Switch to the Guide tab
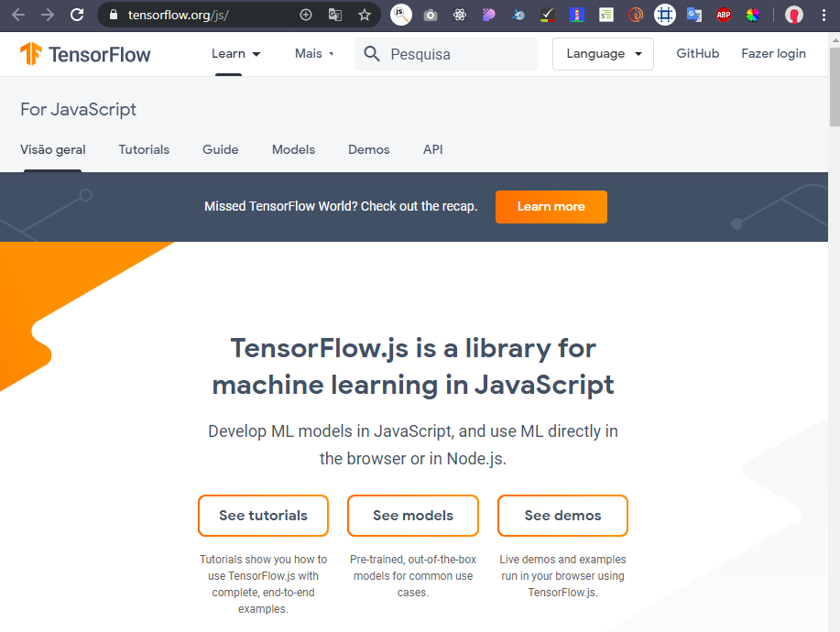Viewport: 840px width, 632px height. [220, 149]
